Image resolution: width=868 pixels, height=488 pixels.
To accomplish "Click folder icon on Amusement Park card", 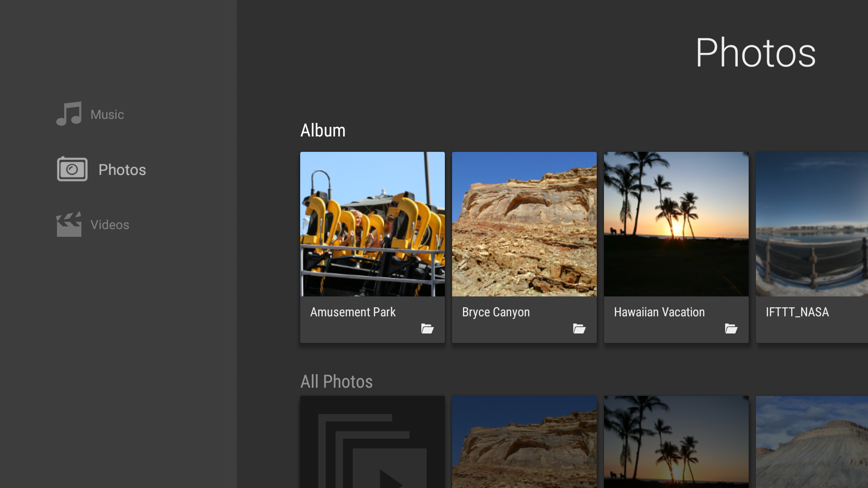I will point(427,328).
